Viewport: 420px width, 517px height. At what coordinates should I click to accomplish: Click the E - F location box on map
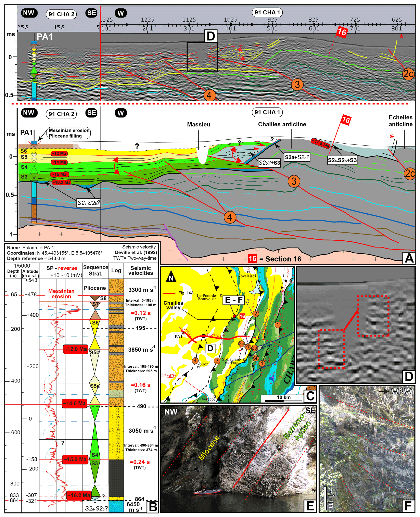coord(233,300)
